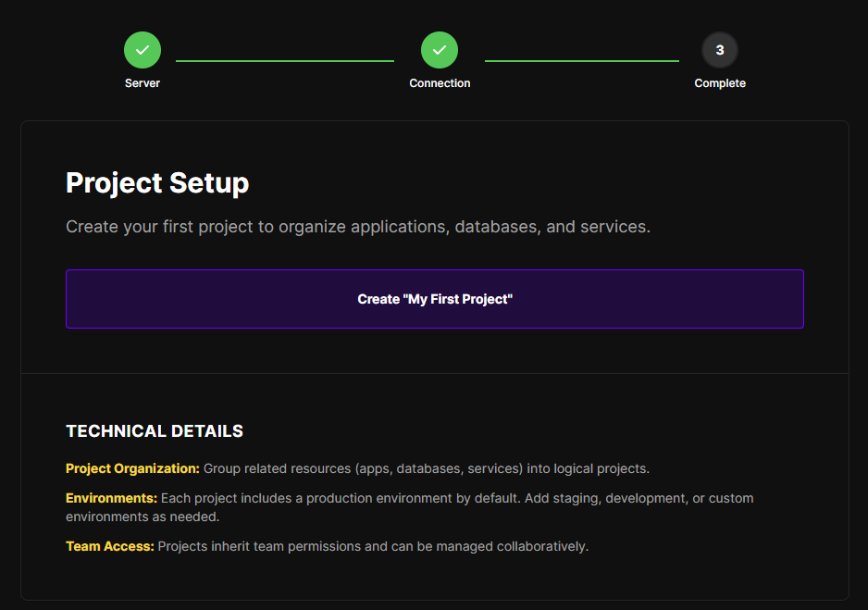
Task: Go to the Server step label
Action: tap(143, 83)
